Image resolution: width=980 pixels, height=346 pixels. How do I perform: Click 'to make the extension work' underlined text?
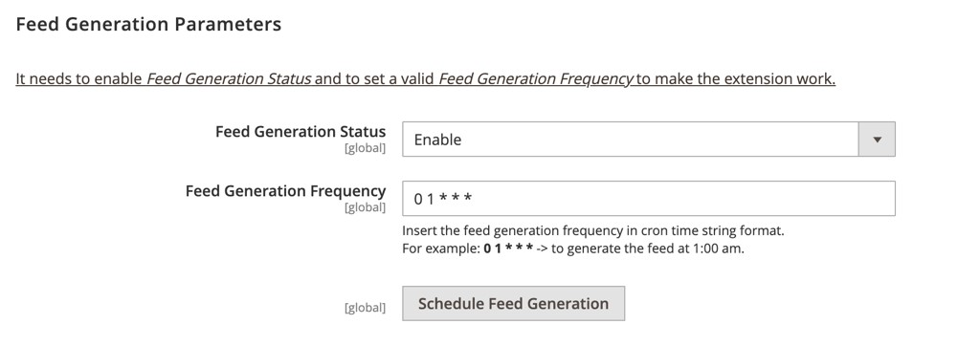pyautogui.click(x=735, y=79)
